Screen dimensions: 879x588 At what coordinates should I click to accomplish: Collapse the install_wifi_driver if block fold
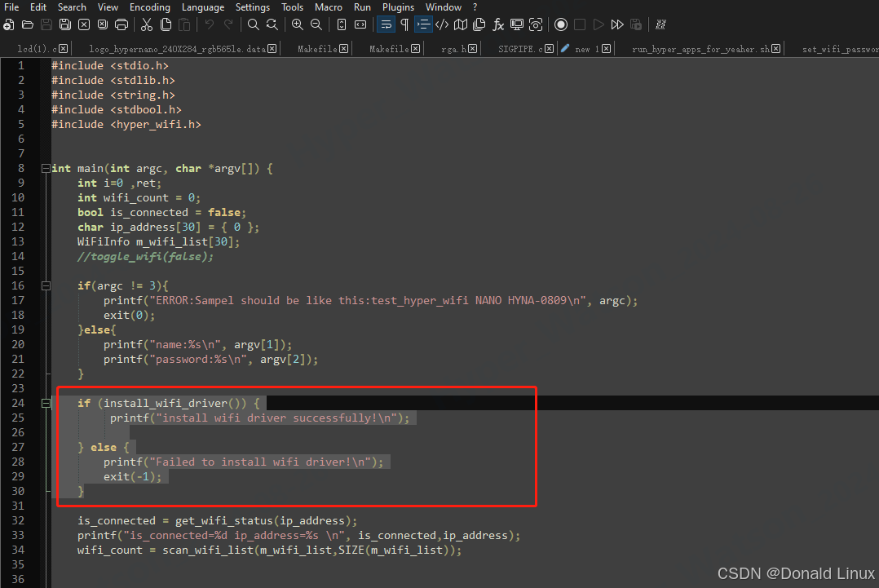46,403
